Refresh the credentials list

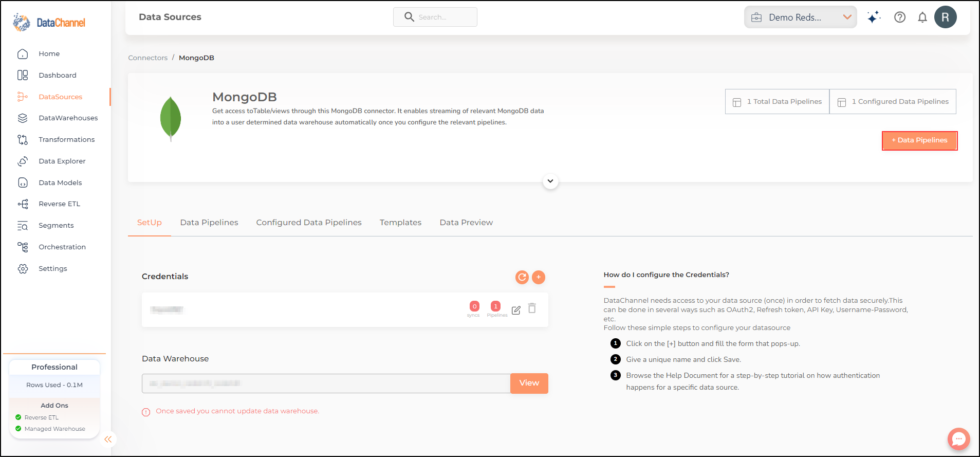pos(522,277)
